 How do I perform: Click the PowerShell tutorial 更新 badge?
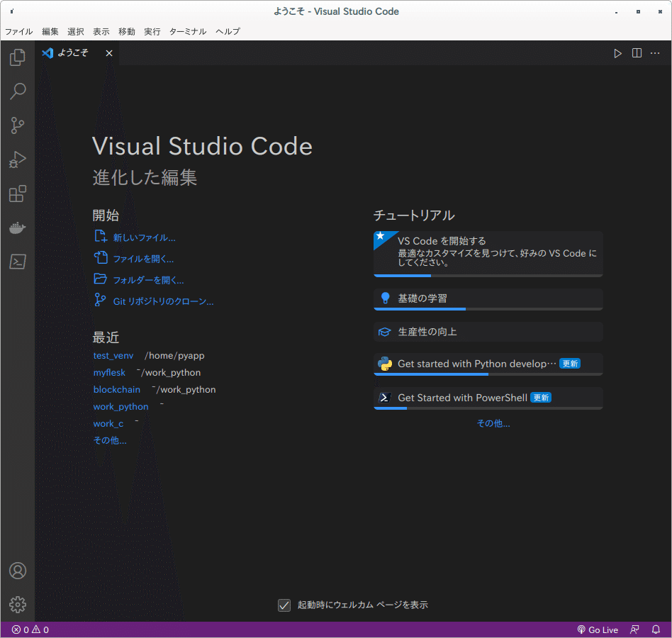point(541,398)
